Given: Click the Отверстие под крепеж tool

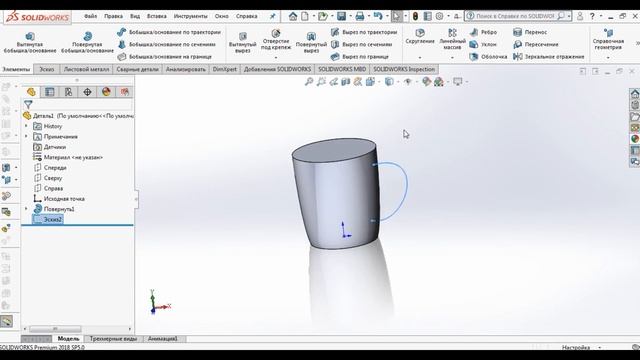Looking at the screenshot, I should [276, 40].
